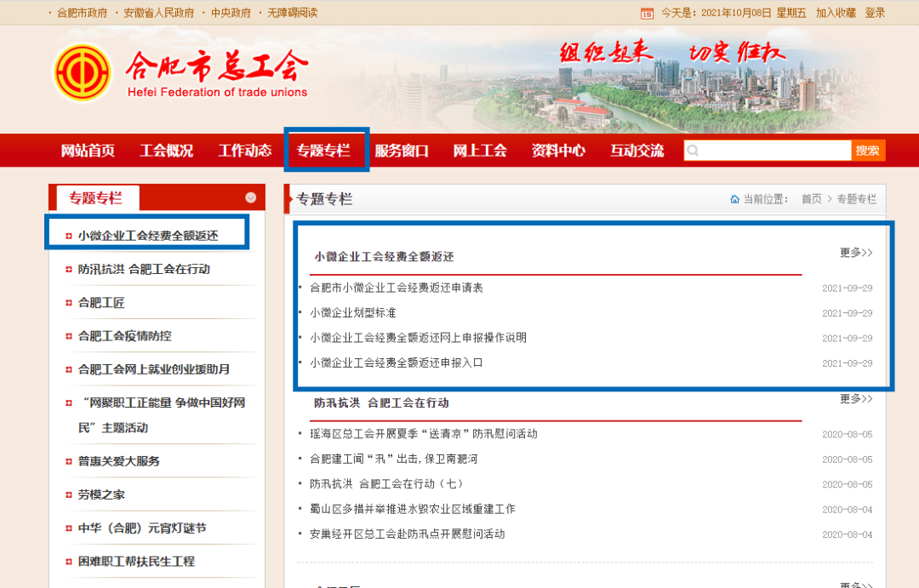
Task: Open the 工作动态 nav item
Action: click(x=245, y=151)
